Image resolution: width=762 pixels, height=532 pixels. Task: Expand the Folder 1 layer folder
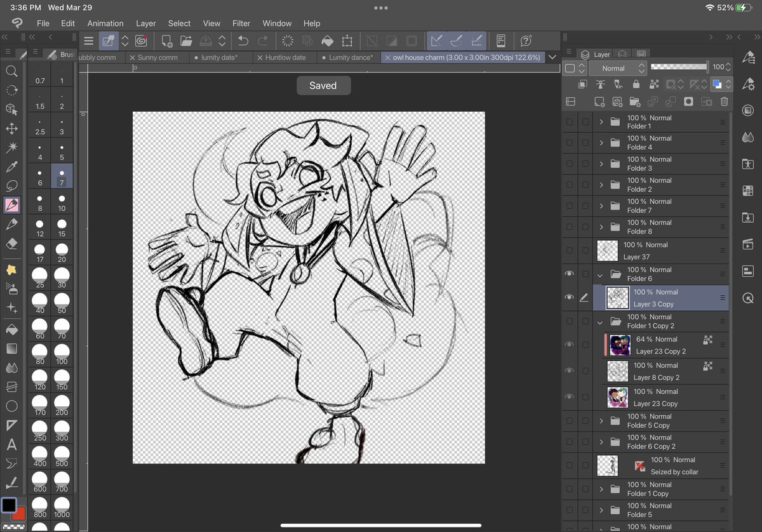601,122
